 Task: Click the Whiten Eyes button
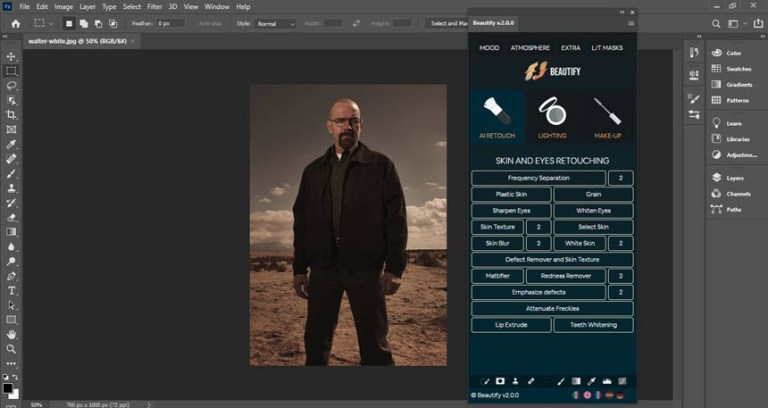tap(593, 211)
